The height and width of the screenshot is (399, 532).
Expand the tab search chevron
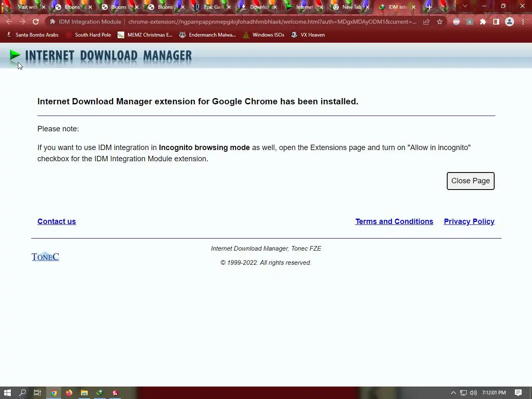[465, 6]
